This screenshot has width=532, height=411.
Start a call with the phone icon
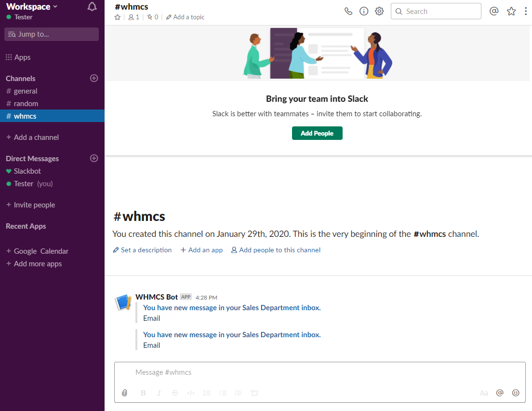click(x=348, y=11)
